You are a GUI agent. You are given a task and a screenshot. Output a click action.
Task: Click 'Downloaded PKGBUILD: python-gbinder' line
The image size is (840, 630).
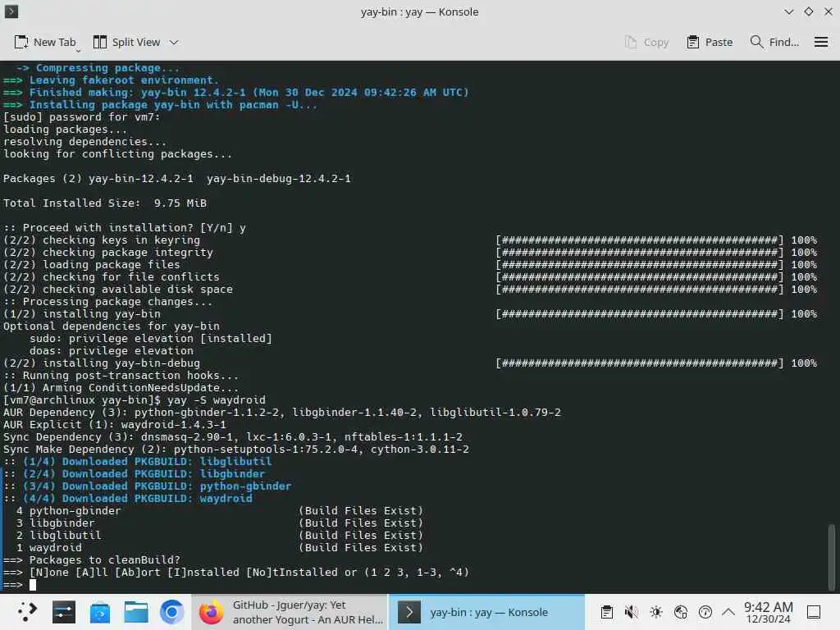click(148, 486)
